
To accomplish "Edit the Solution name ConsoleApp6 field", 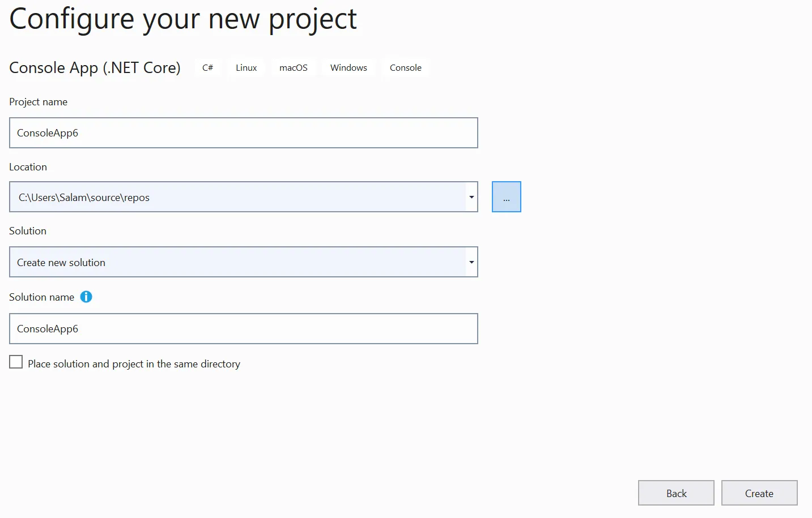I will pos(244,328).
